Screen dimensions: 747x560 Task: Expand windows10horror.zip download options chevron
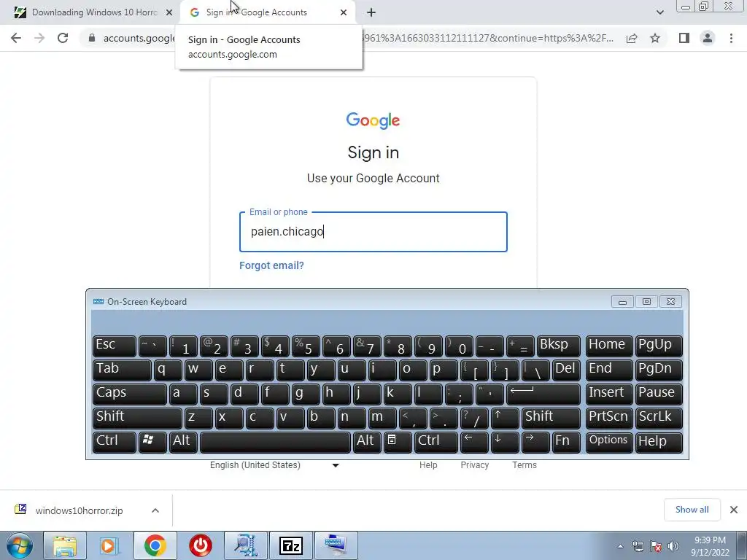coord(155,510)
